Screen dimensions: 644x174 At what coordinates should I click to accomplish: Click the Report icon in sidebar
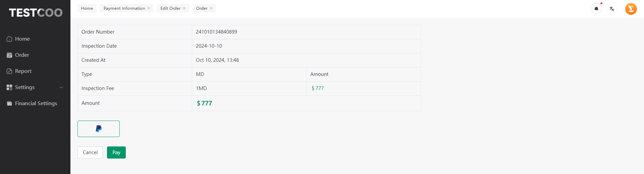pyautogui.click(x=9, y=71)
